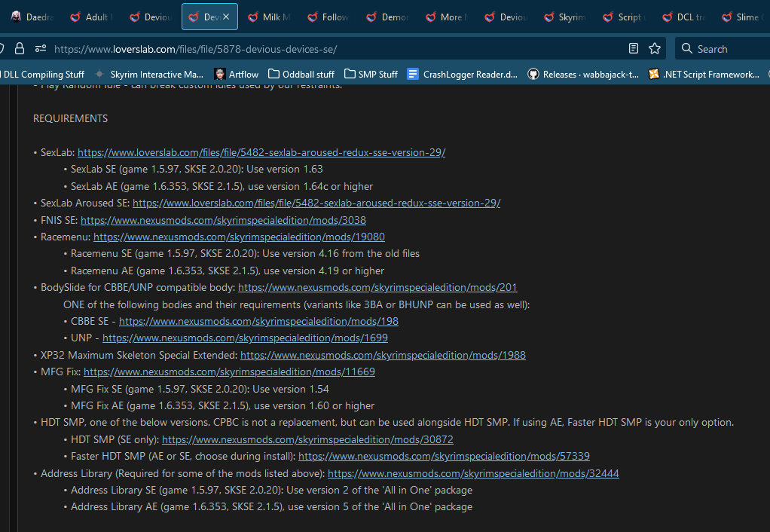
Task: Toggle reader view icon
Action: [634, 48]
